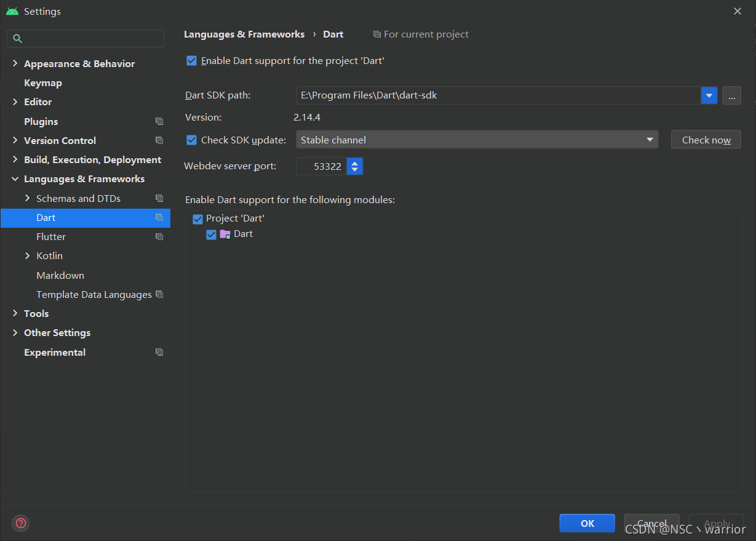Viewport: 756px width, 541px height.
Task: Toggle the 'Check SDK update' checkbox
Action: 191,140
